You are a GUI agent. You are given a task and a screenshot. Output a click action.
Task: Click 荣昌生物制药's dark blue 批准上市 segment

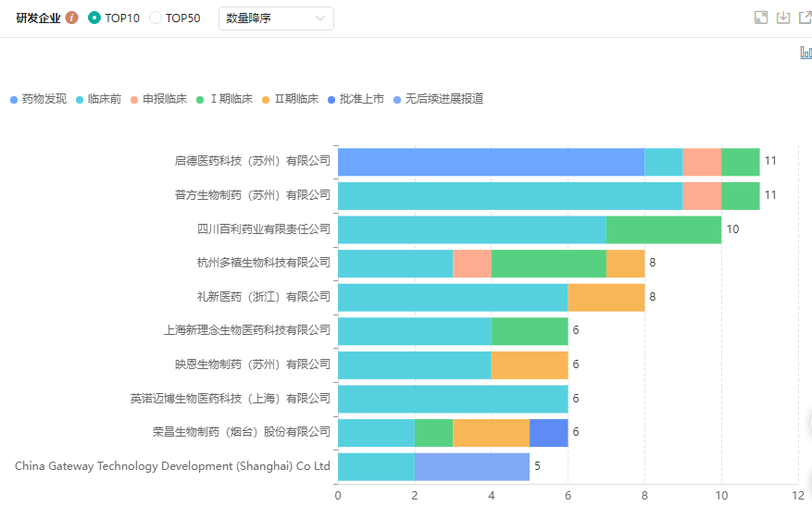point(548,433)
